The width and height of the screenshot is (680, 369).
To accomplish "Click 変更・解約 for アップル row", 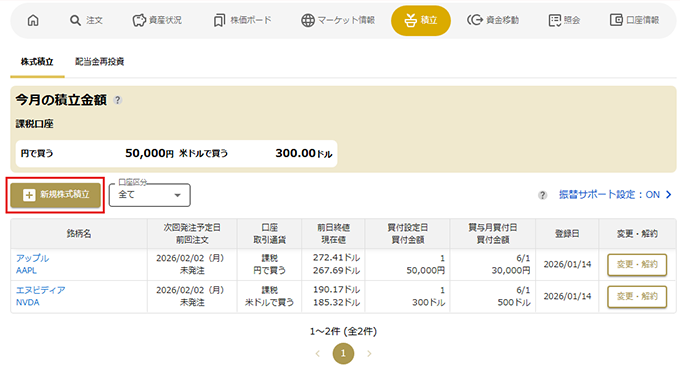I will coord(637,265).
